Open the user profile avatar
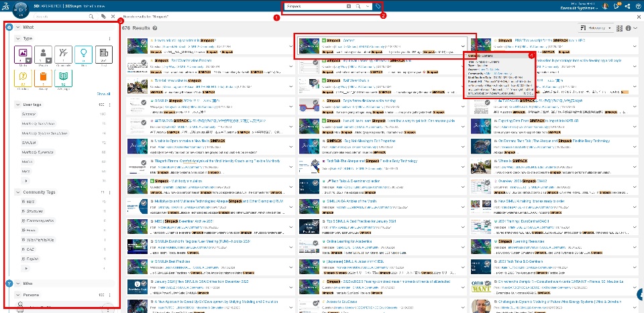 point(605,6)
